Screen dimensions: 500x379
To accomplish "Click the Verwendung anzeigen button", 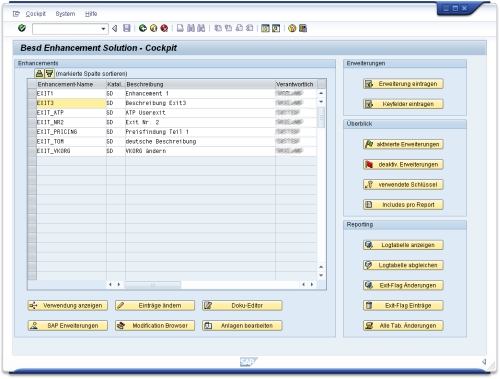I will click(68, 306).
